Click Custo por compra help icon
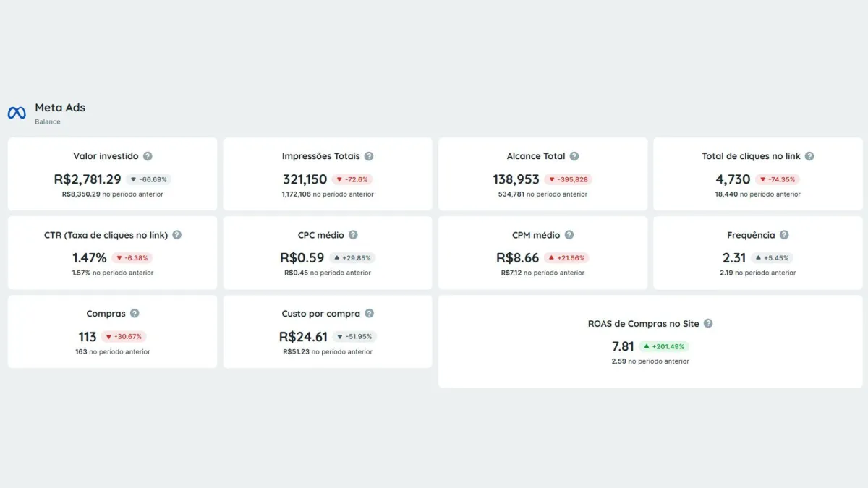The image size is (868, 488). (x=369, y=314)
